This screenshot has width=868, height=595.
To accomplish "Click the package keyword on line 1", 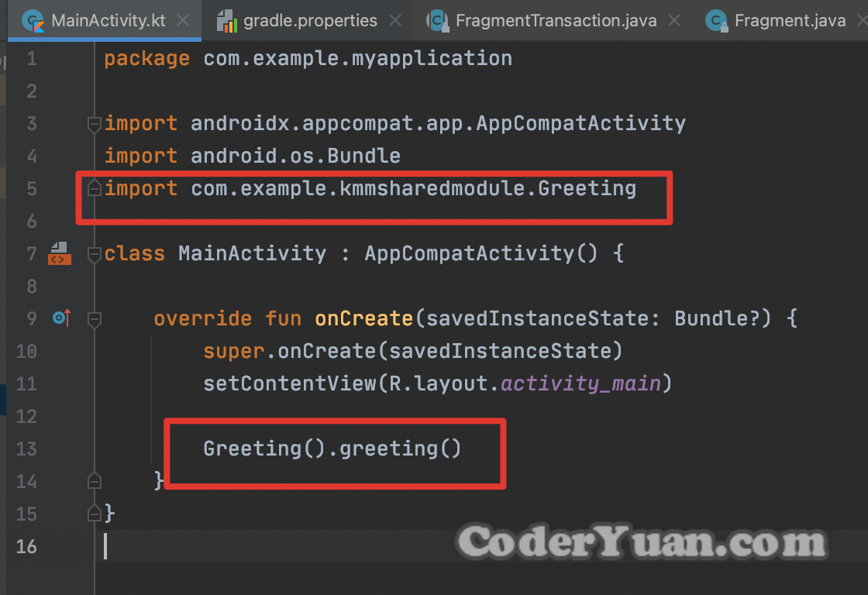I will coord(146,59).
